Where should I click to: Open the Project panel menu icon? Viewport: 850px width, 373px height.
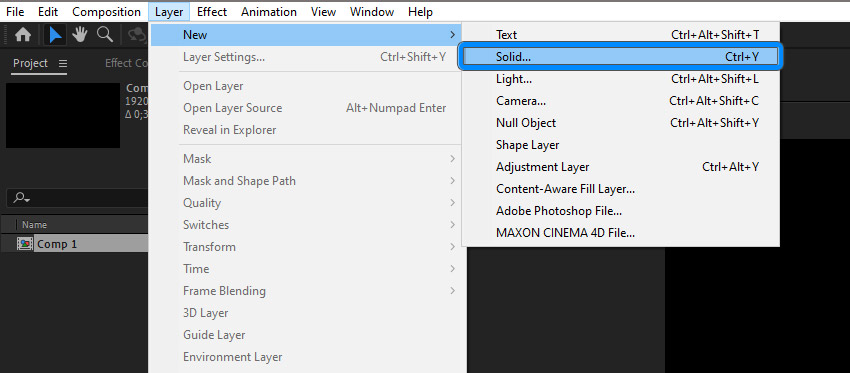pos(63,63)
